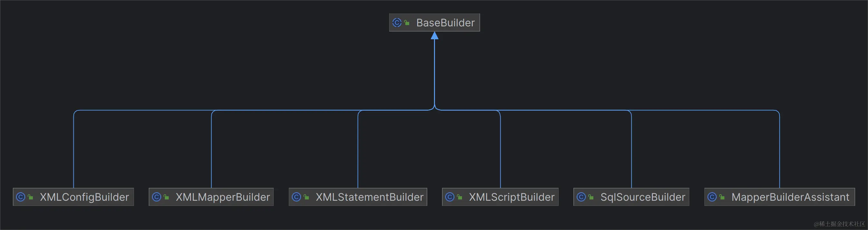Click the class icon beside XMLStatementBuilder

click(x=297, y=197)
